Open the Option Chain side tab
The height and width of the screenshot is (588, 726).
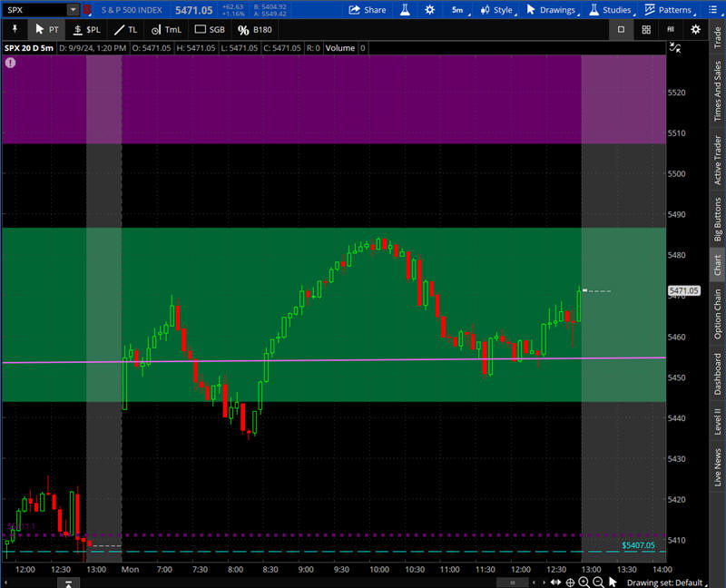tap(718, 313)
